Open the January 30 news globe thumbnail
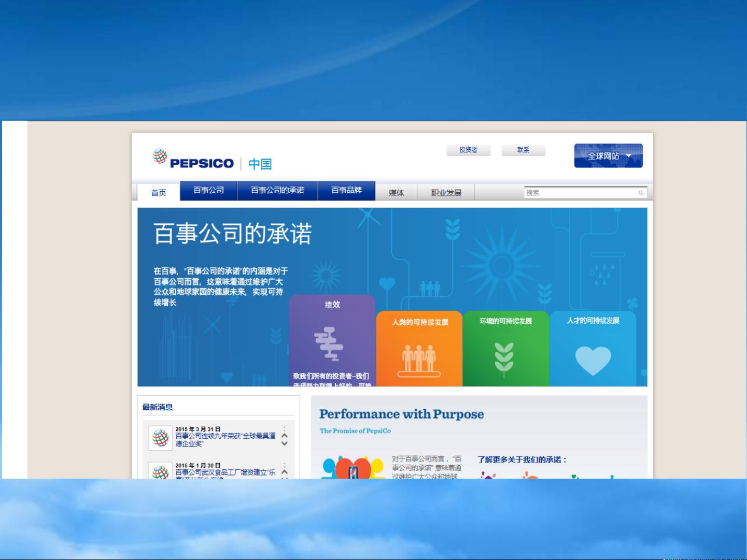The image size is (747, 560). point(160,471)
